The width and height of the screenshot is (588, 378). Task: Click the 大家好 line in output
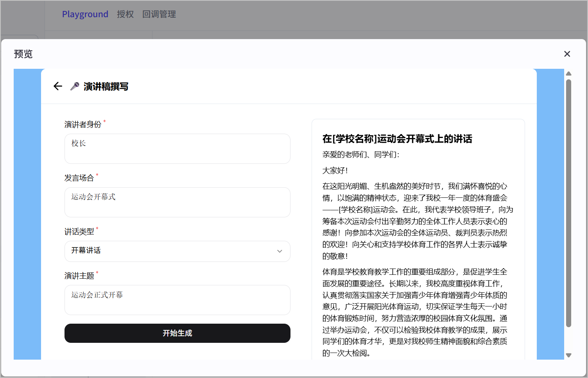tap(335, 170)
